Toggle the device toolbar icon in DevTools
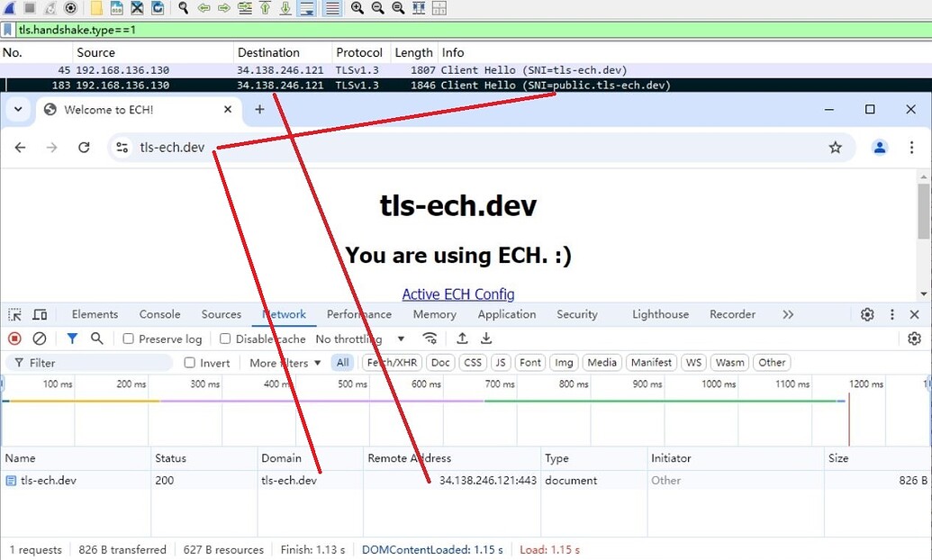Viewport: 932px width, 560px height. 40,314
